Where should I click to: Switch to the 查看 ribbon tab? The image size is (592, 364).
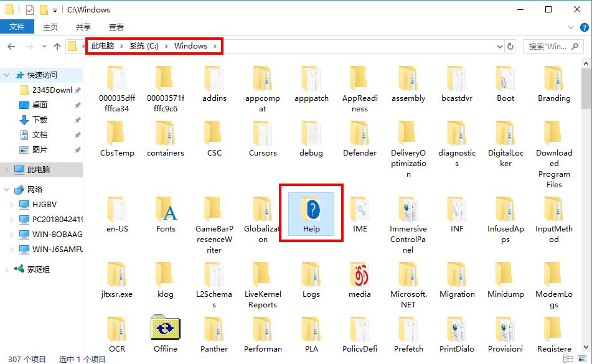click(x=116, y=27)
